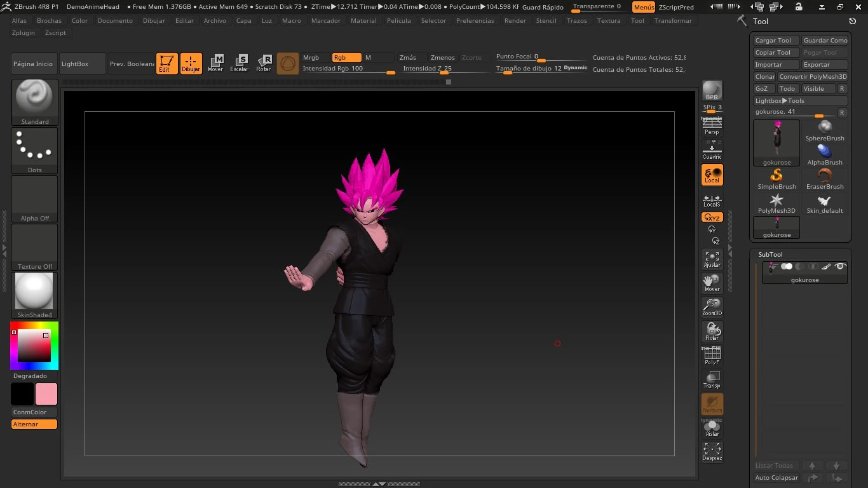Image resolution: width=868 pixels, height=488 pixels.
Task: Open the Archivo menu
Action: click(215, 20)
